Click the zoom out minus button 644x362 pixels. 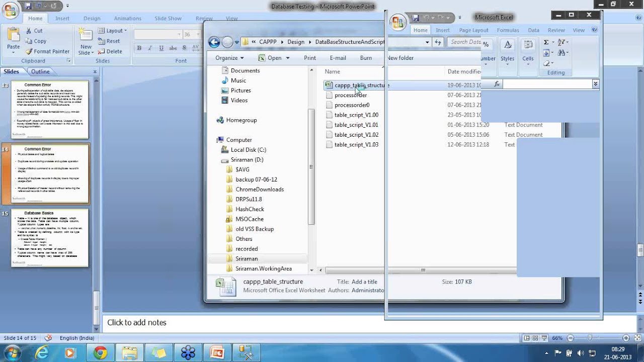click(x=570, y=338)
